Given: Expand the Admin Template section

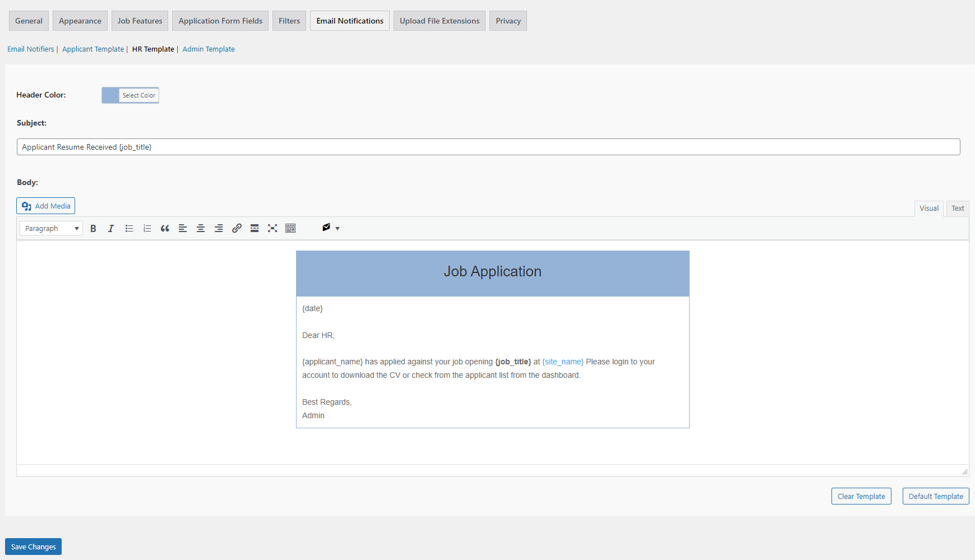Looking at the screenshot, I should tap(209, 49).
